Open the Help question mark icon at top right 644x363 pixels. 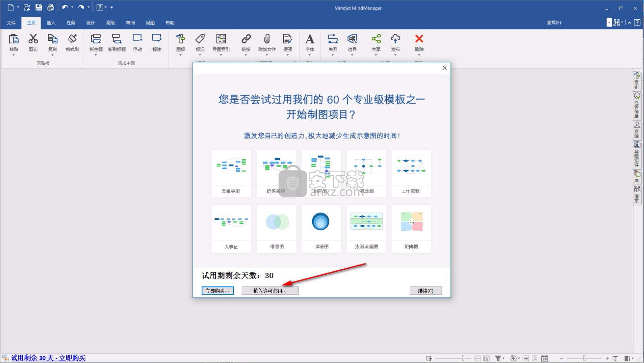click(637, 23)
